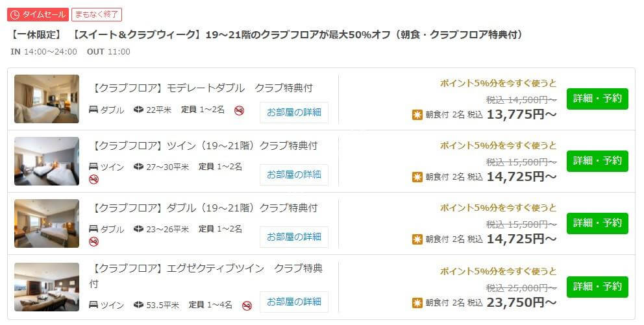This screenshot has height=325, width=644.
Task: Click the まもなく終了 tag
Action: click(97, 14)
